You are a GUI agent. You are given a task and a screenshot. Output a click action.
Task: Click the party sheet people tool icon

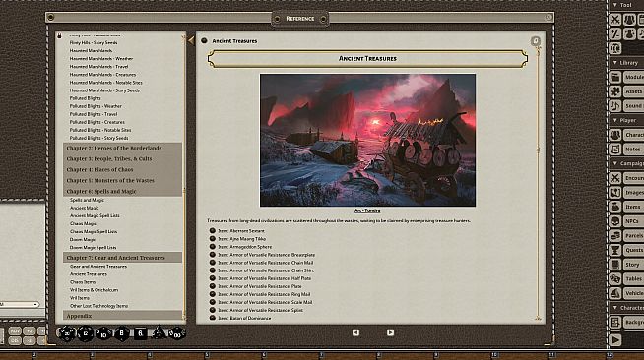tap(629, 20)
